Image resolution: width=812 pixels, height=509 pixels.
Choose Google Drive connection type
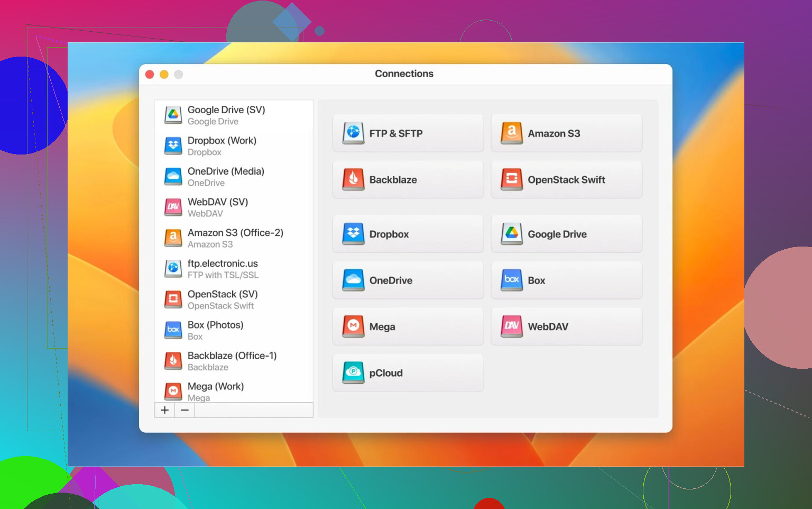click(566, 234)
